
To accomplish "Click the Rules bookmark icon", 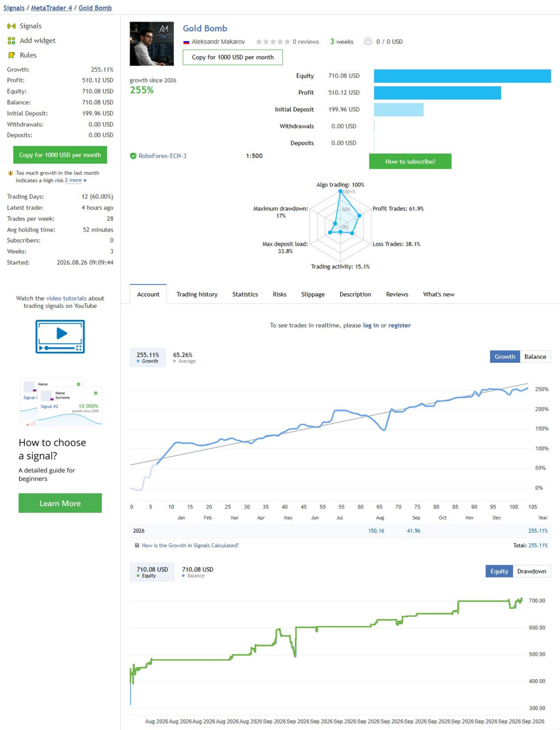I will click(11, 56).
